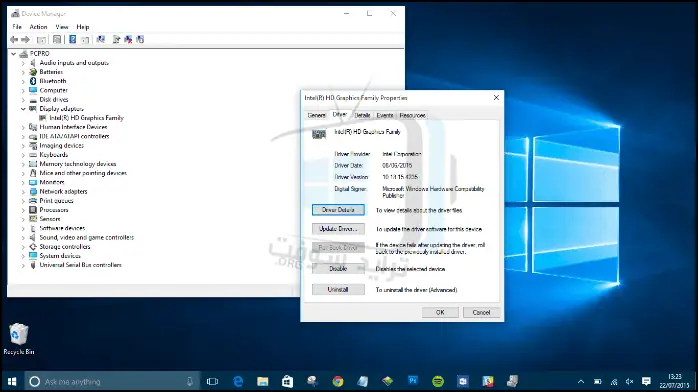Screen dimensions: 698x392
Task: Open File Explorer from the taskbar
Action: [x=263, y=381]
